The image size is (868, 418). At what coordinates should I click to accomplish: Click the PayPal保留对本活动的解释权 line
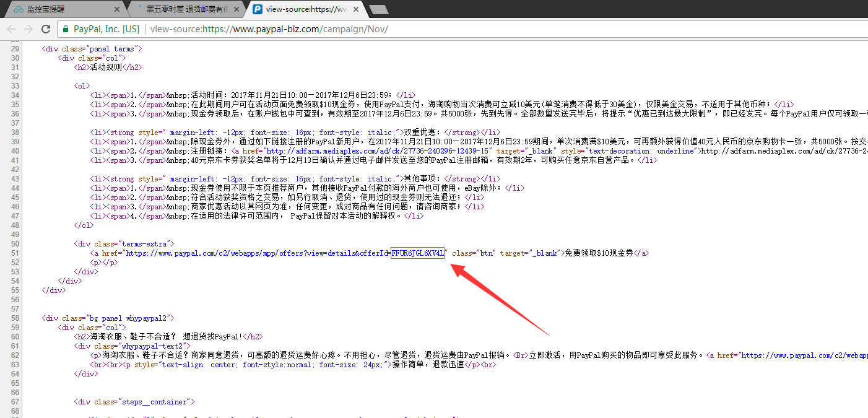(257, 216)
